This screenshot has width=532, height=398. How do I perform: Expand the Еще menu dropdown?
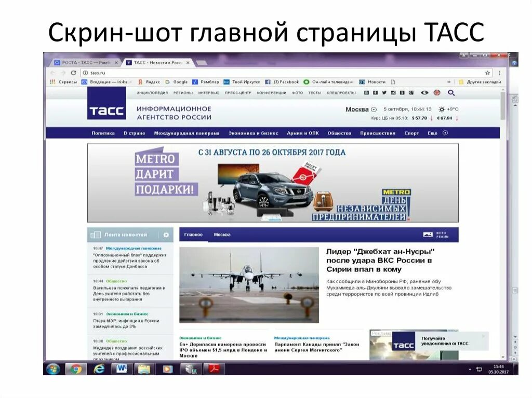[437, 133]
